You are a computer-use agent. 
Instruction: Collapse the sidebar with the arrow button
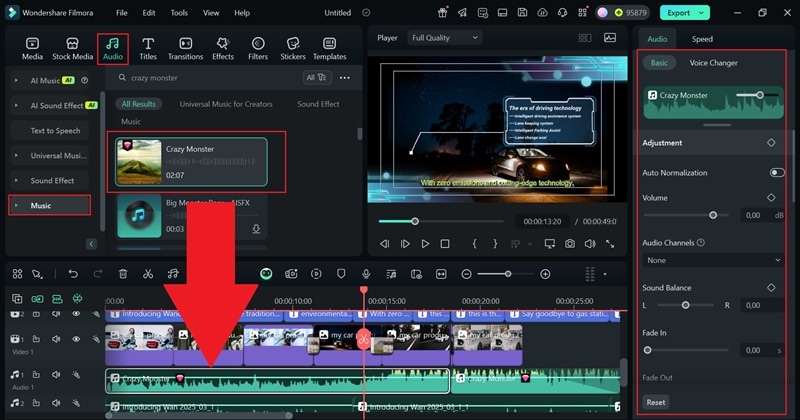coord(91,244)
